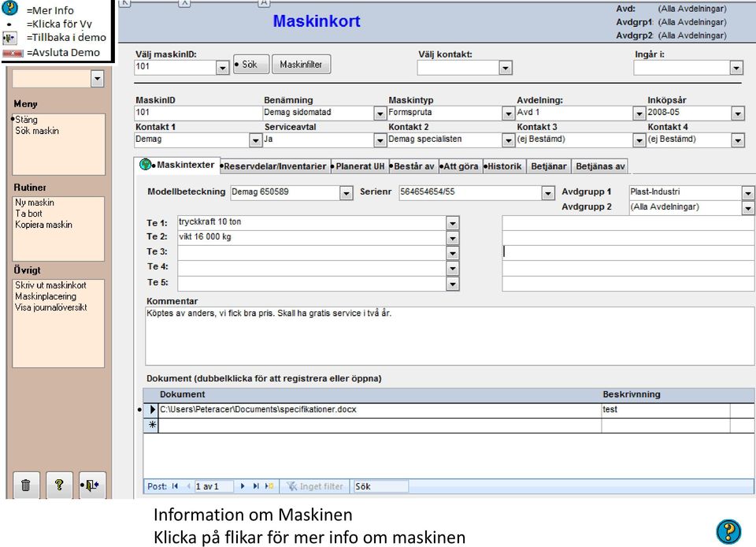
Task: Open the Inköpsår dropdown
Action: (738, 113)
